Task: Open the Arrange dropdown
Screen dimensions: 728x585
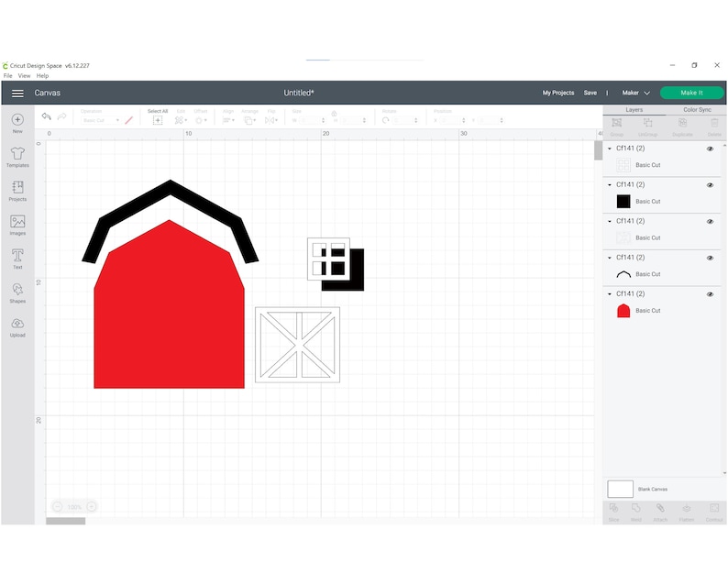Action: click(x=249, y=120)
